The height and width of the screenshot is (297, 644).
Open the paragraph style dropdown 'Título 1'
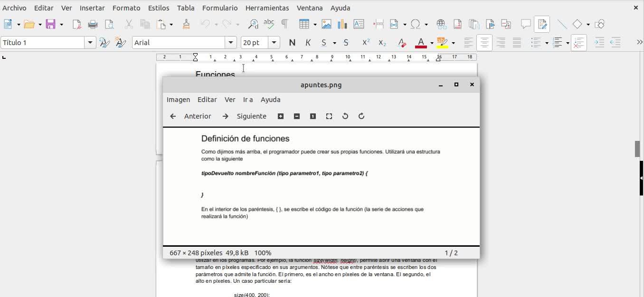point(90,43)
